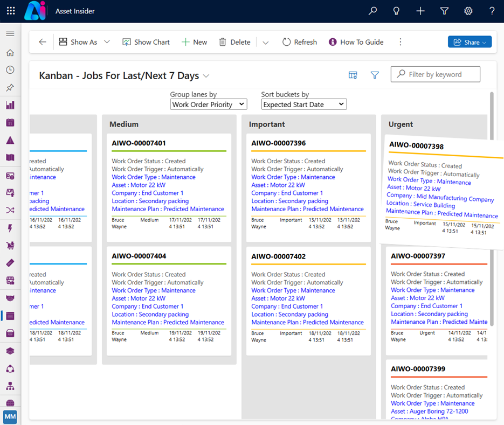Click the Asset Insider app name
The width and height of the screenshot is (504, 425).
(75, 11)
